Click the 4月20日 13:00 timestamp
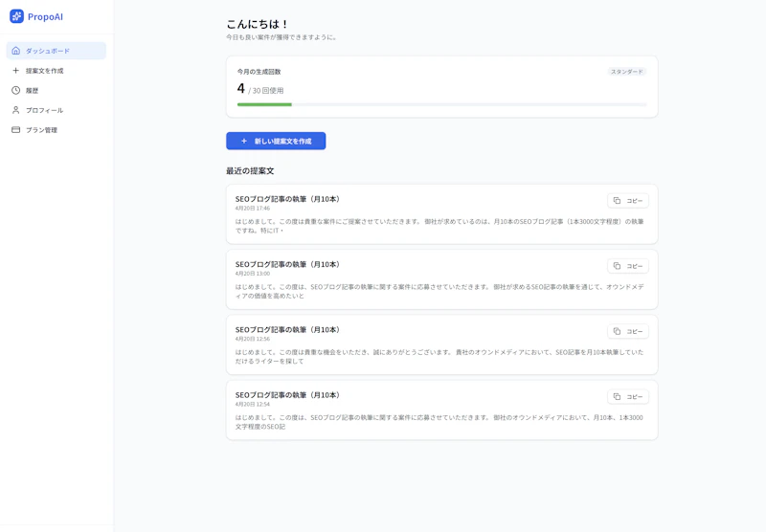The image size is (766, 532). click(253, 274)
